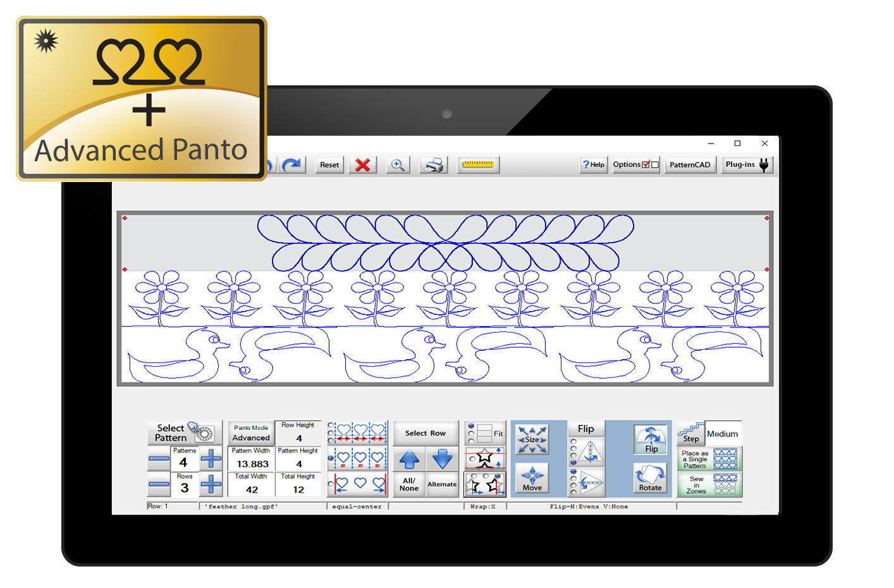894x588 pixels.
Task: Click the horizontal wrap stars icon
Action: point(485,486)
